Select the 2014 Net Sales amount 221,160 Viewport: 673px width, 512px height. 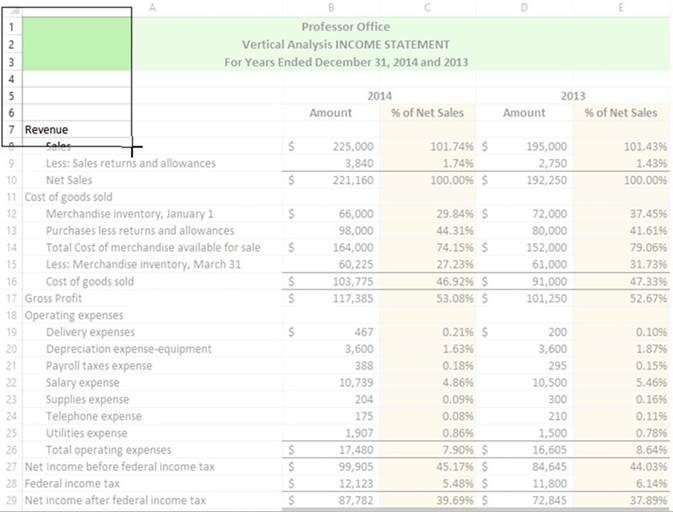(x=351, y=180)
